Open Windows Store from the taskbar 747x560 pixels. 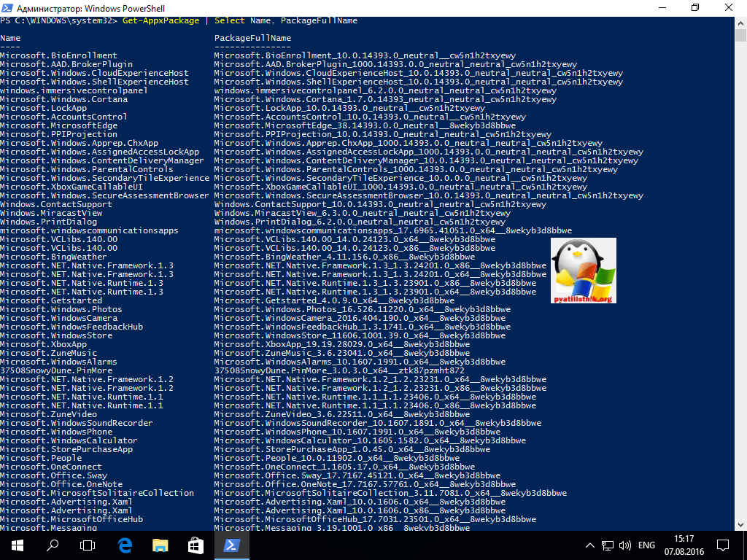196,545
